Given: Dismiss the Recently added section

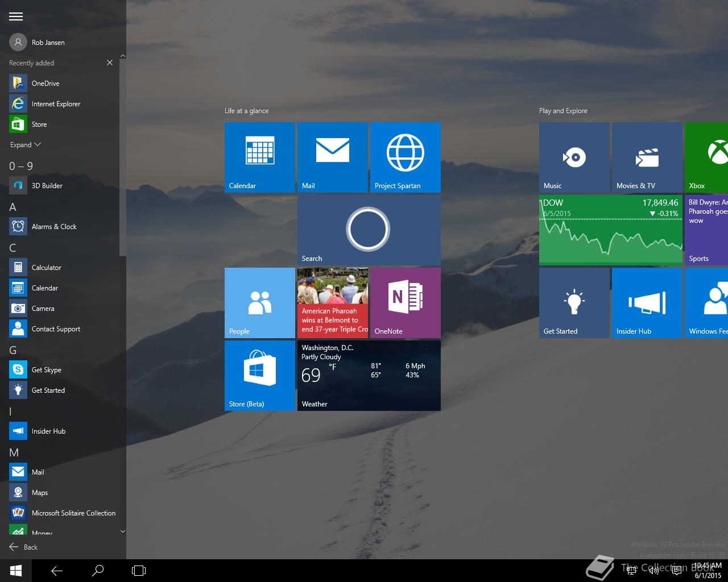Looking at the screenshot, I should click(110, 63).
